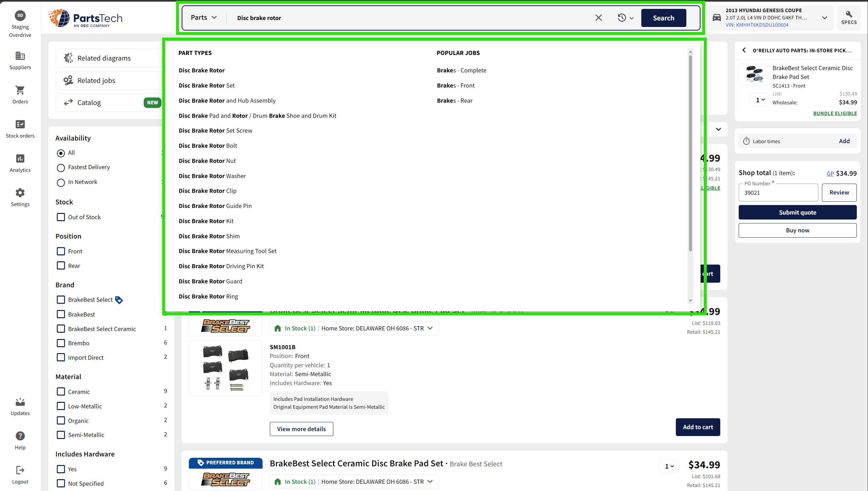Check the Ceramic material checkbox
The image size is (868, 491).
click(x=61, y=392)
